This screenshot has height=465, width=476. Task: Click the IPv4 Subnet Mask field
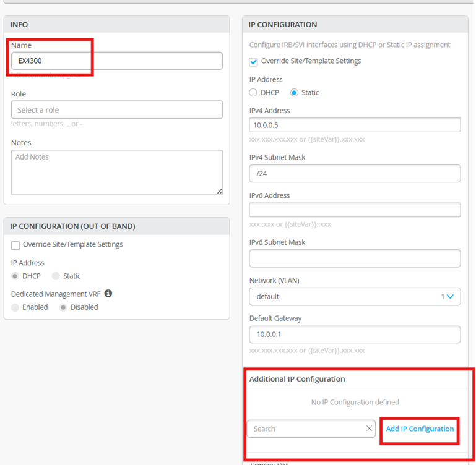(355, 174)
